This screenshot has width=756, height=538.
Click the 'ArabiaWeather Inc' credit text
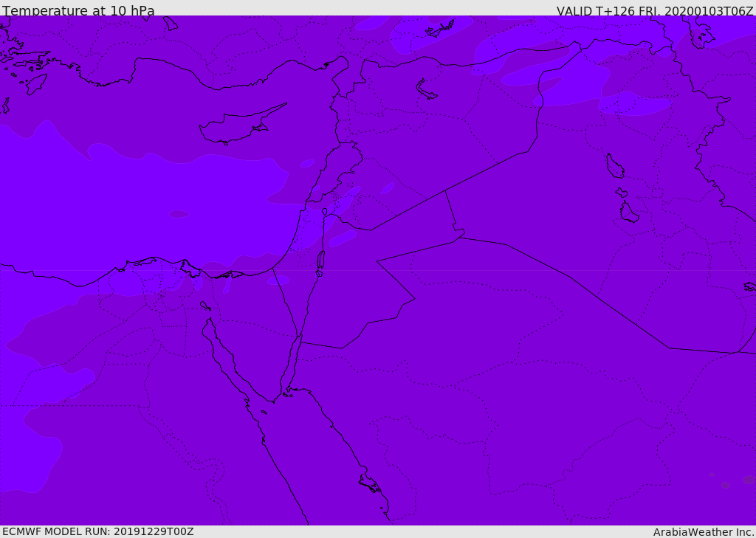(x=704, y=532)
